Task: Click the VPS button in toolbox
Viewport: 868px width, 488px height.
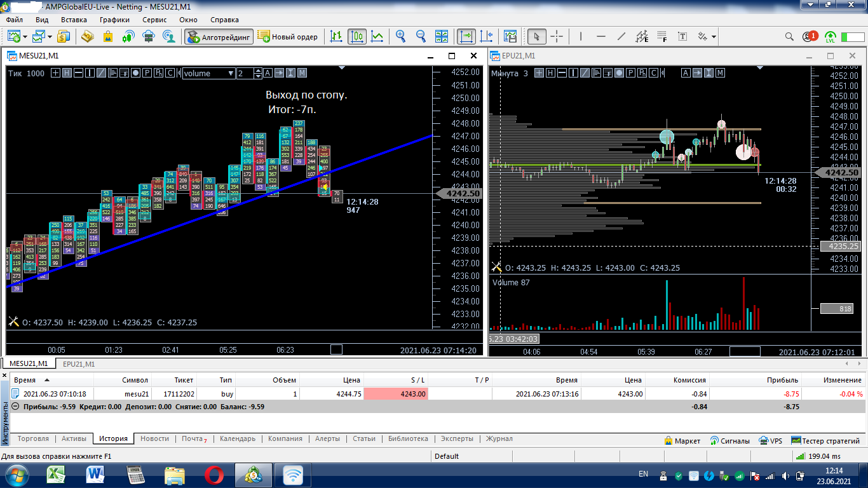Action: click(771, 440)
